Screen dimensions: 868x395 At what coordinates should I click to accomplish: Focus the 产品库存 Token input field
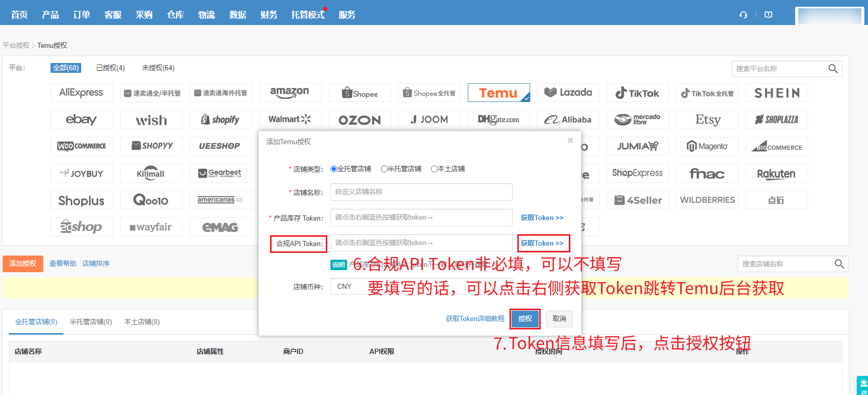tap(422, 218)
